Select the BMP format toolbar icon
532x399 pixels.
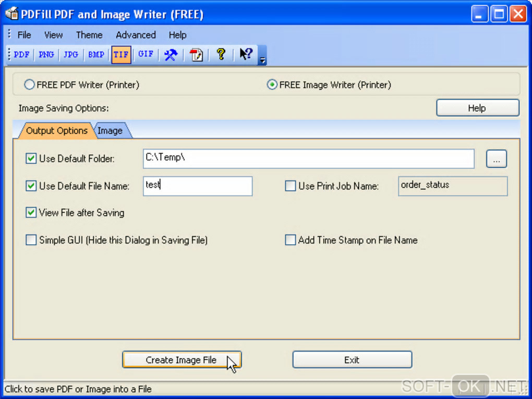pos(96,54)
